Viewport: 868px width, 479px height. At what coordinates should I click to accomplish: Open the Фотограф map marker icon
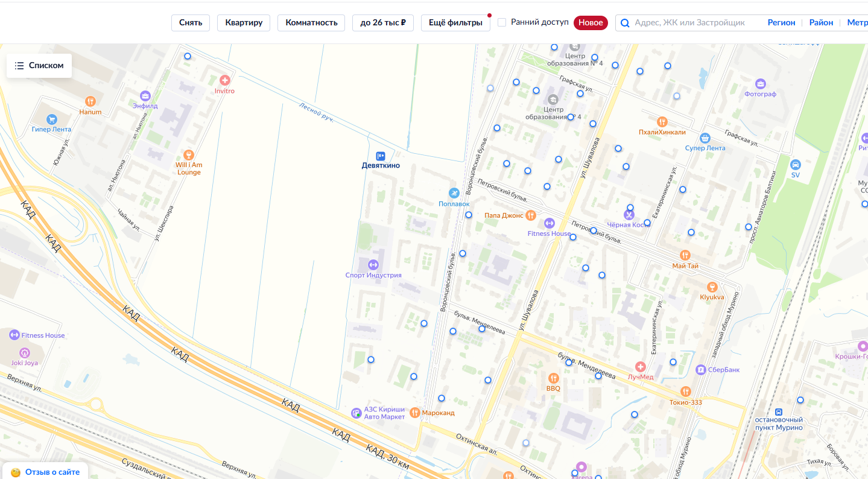[761, 83]
